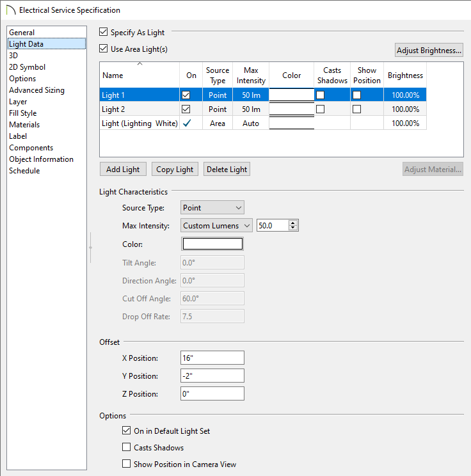The height and width of the screenshot is (476, 471).
Task: Enable Casts Shadows for Light 2 row
Action: [320, 109]
